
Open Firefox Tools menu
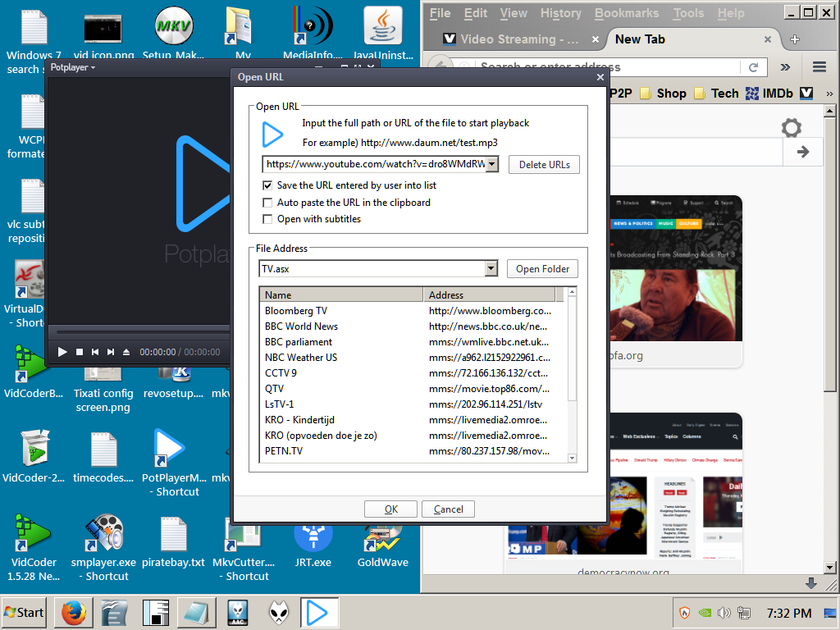coord(688,13)
